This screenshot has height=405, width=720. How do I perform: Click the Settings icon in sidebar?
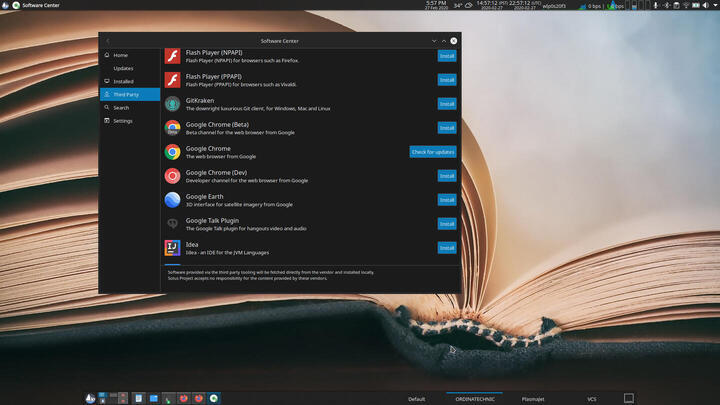(x=107, y=121)
